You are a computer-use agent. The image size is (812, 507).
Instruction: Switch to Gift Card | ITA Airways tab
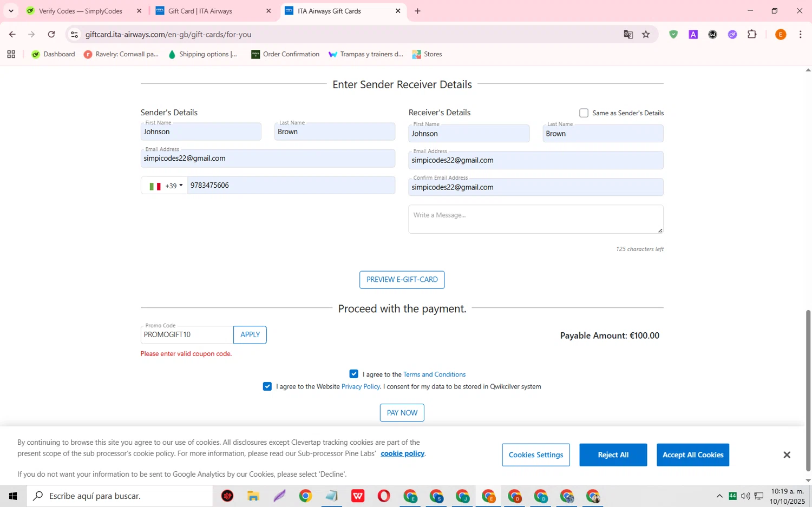click(x=211, y=11)
